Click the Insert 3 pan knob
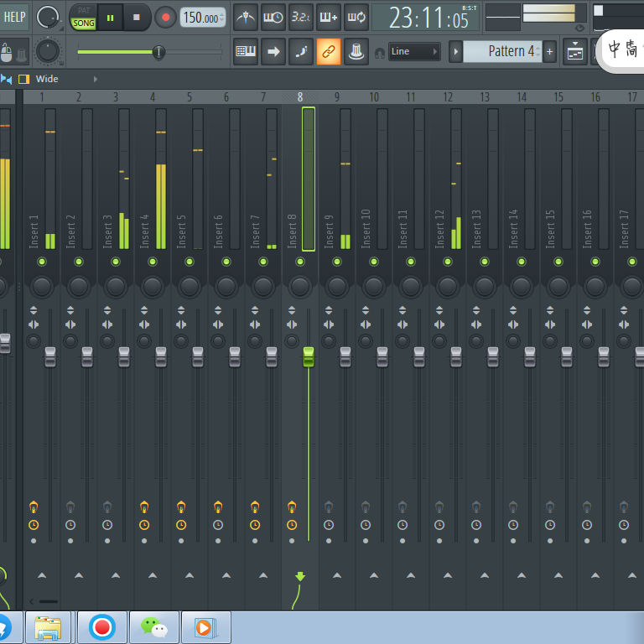Image resolution: width=644 pixels, height=644 pixels. 116,286
